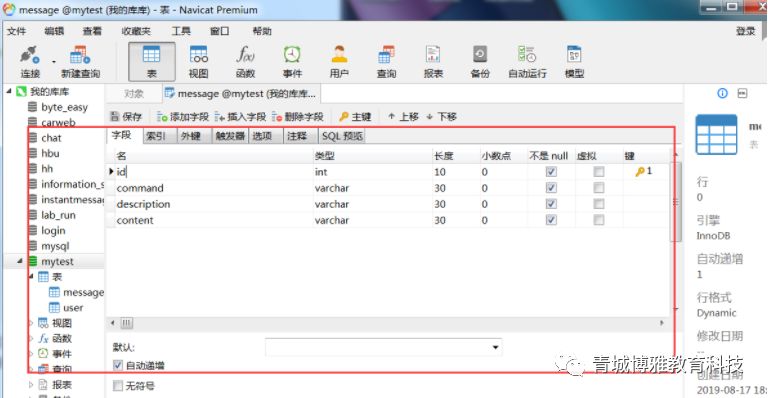Open the Edit menu
Viewport: 768px width, 398px height.
coord(54,31)
